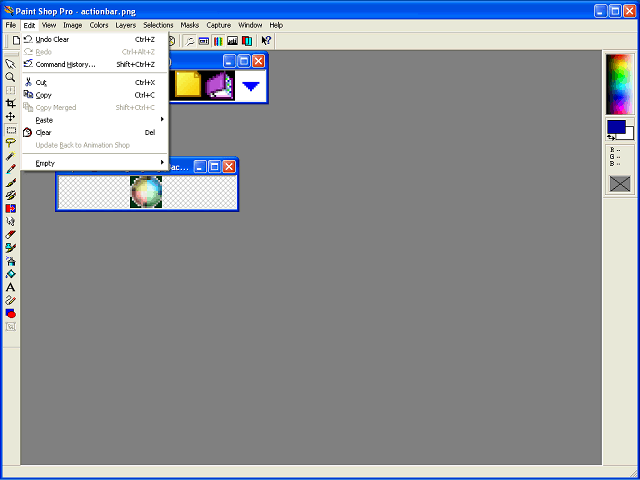Toggle the Histogram window toolbar button
The image size is (640, 480).
(x=233, y=41)
